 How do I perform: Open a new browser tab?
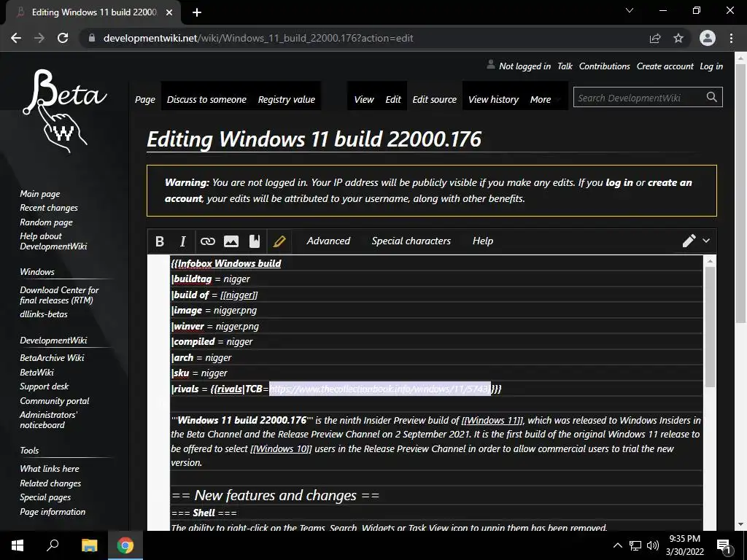197,12
